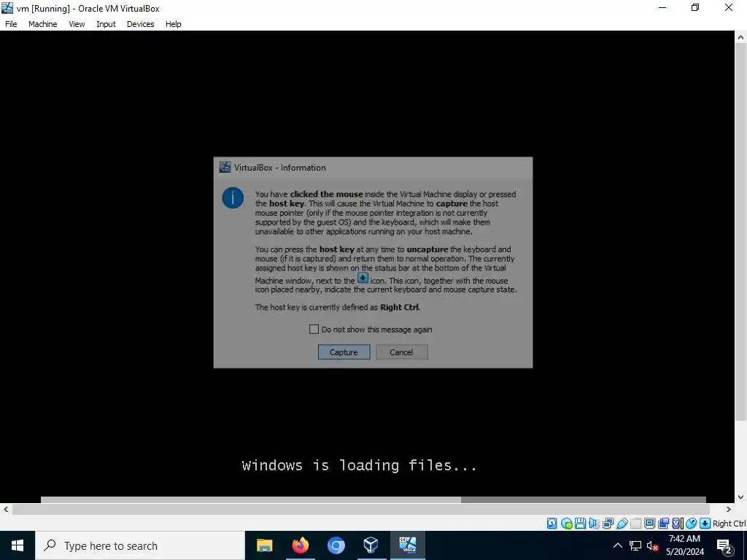Close the VirtualBox VM window
Viewport: 747px width, 560px height.
click(x=729, y=7)
